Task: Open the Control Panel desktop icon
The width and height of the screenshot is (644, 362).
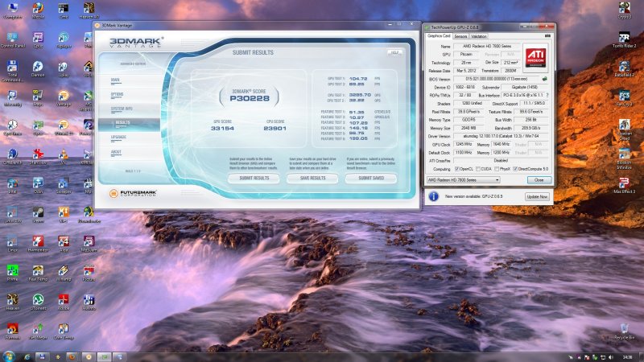Action: (12, 39)
